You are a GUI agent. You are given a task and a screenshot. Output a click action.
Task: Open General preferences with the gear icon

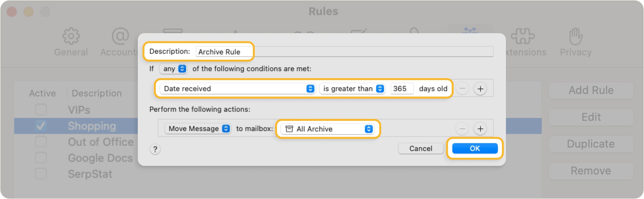tap(71, 36)
